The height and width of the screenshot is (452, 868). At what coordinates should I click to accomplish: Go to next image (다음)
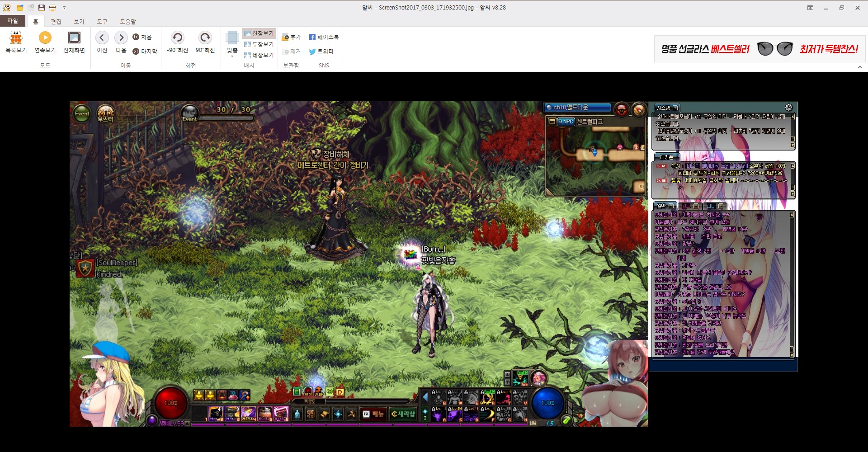coord(121,42)
